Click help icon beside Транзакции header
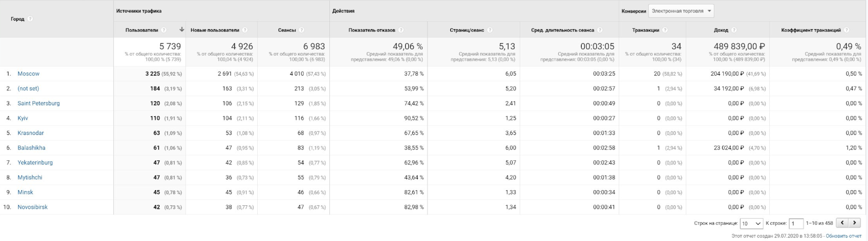Image resolution: width=868 pixels, height=241 pixels. 665,30
